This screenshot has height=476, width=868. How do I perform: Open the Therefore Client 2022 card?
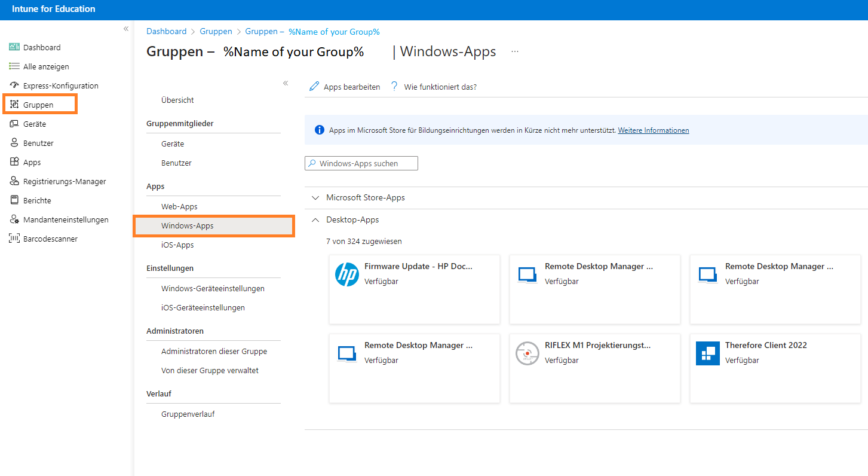click(775, 368)
